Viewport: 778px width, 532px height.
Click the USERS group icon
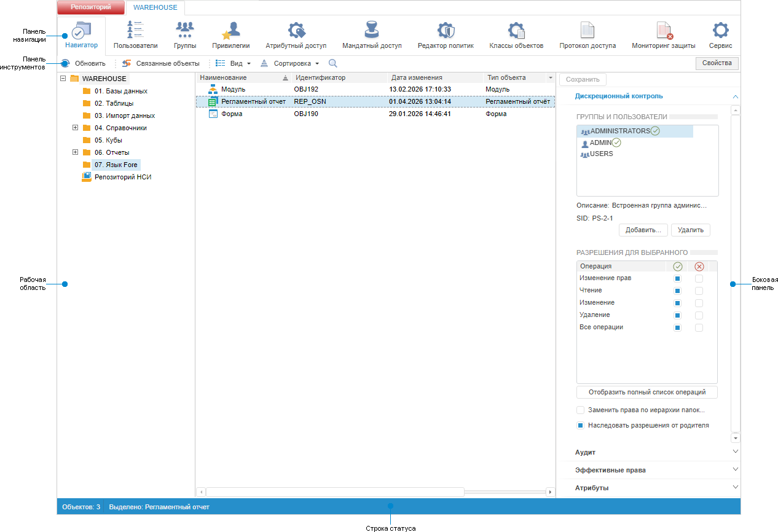(x=585, y=154)
